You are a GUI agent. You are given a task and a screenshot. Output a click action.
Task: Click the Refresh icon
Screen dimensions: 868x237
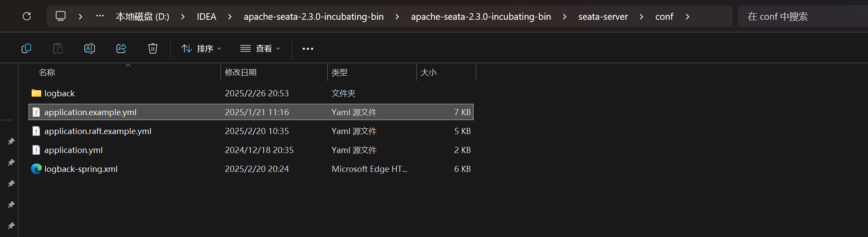click(x=27, y=16)
